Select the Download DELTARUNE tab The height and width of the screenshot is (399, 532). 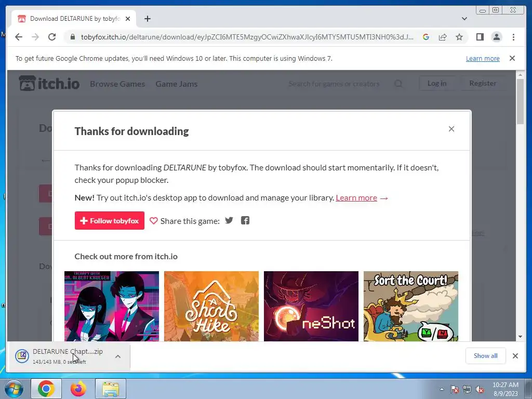pos(74,19)
